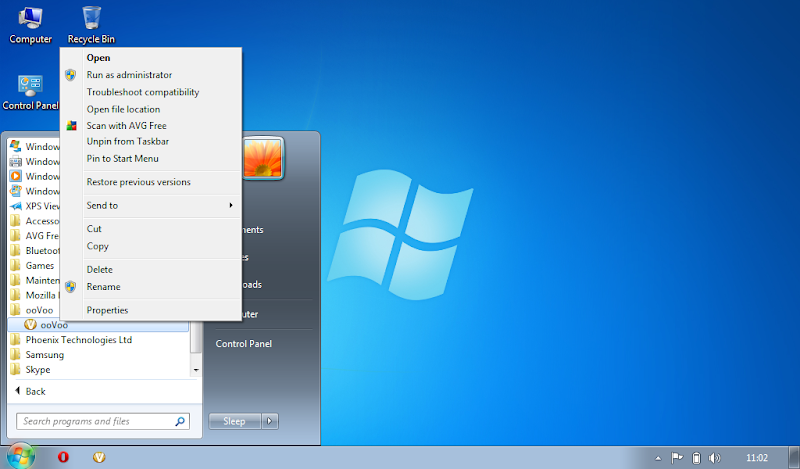Viewport: 800px width, 469px height.
Task: Launch Opera from the taskbar
Action: coord(63,457)
